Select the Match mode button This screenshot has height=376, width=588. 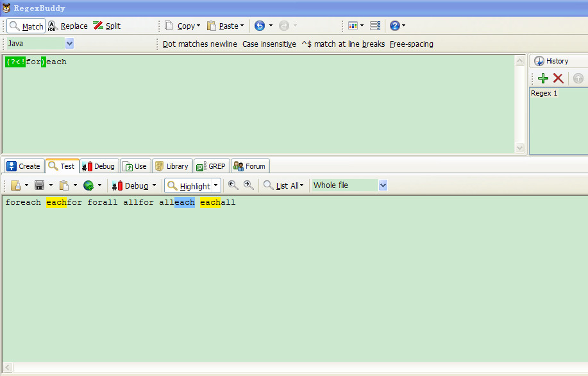26,26
